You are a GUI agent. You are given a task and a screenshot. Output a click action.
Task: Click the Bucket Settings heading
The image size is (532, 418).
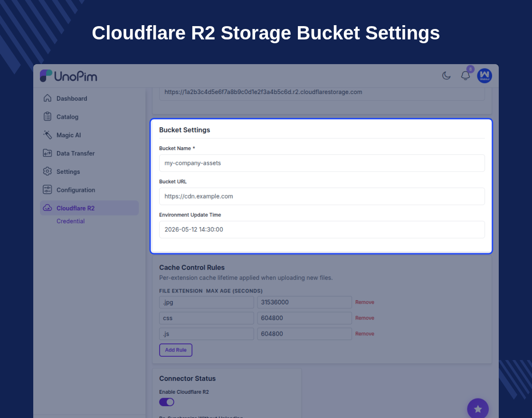tap(185, 130)
